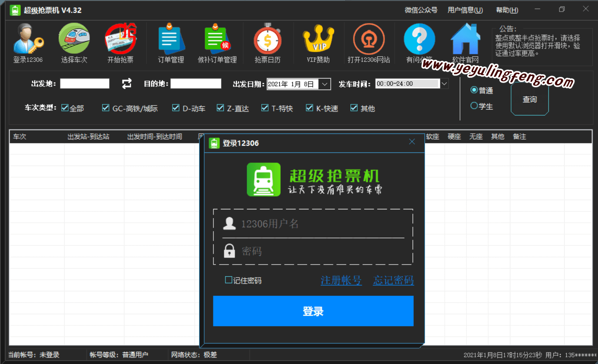Image resolution: width=598 pixels, height=364 pixels.
Task: Click 网络状态: 极差 status text
Action: (194, 355)
